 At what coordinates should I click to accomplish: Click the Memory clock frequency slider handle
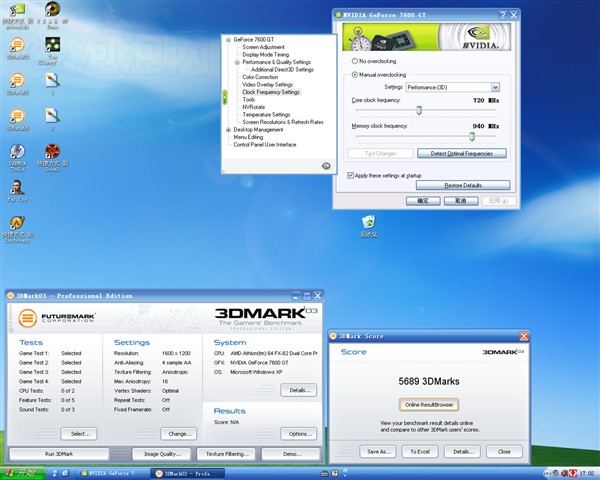[472, 136]
